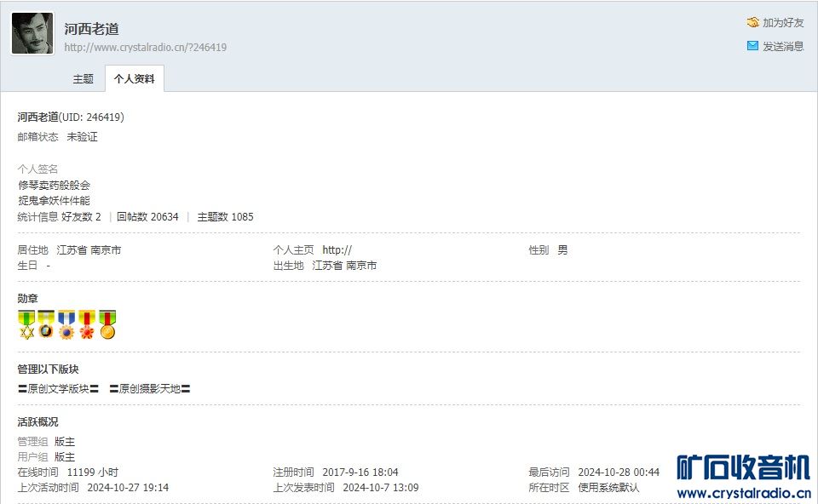This screenshot has height=504, width=818.
Task: Click the add friend handshake icon
Action: point(752,22)
